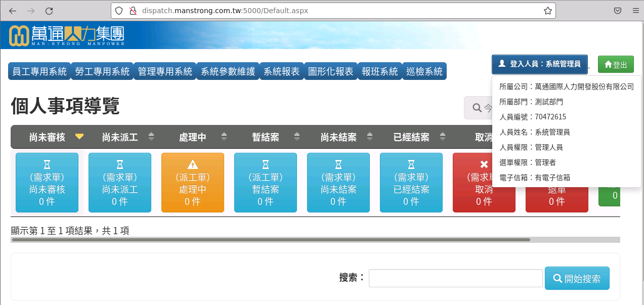The width and height of the screenshot is (644, 305).
Task: Click the horizontal table scrollbar
Action: (x=271, y=240)
